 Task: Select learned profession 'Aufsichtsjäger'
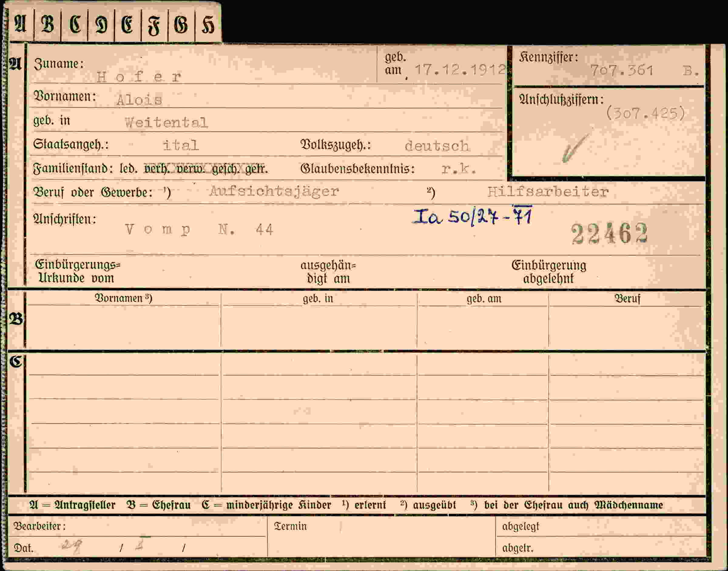274,191
